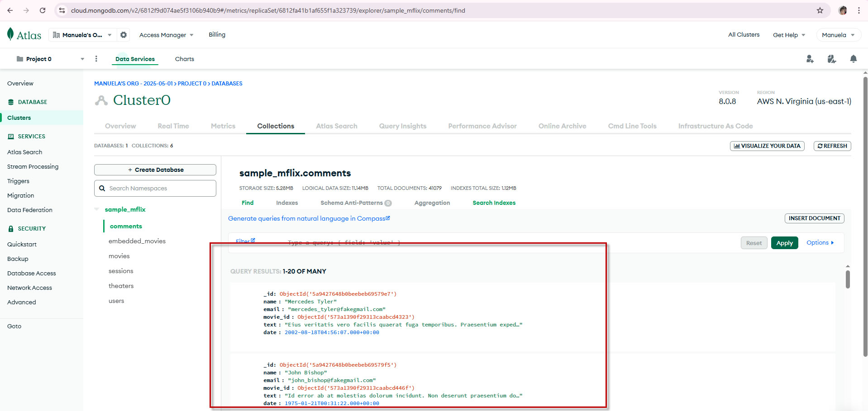Viewport: 868px width, 411px height.
Task: Open the Manuela's O... organization selector
Action: (x=82, y=35)
